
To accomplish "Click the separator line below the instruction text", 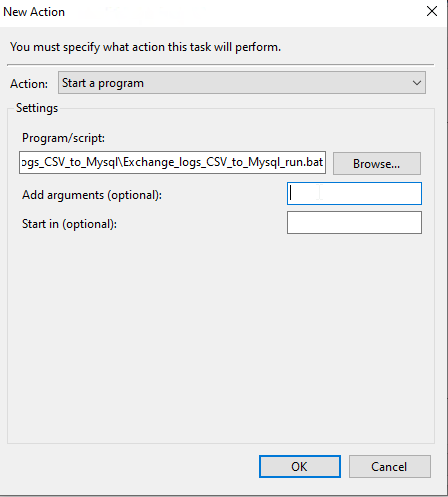I will click(x=220, y=64).
